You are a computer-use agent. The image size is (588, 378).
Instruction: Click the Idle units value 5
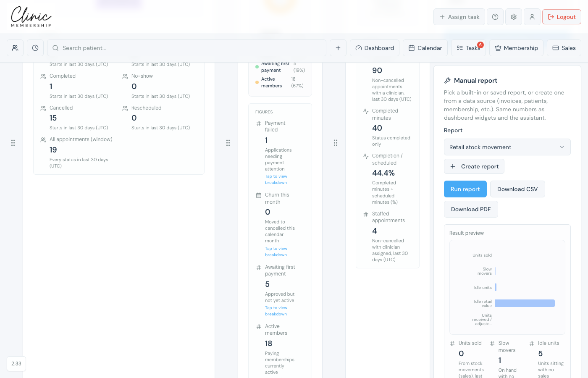(x=541, y=354)
